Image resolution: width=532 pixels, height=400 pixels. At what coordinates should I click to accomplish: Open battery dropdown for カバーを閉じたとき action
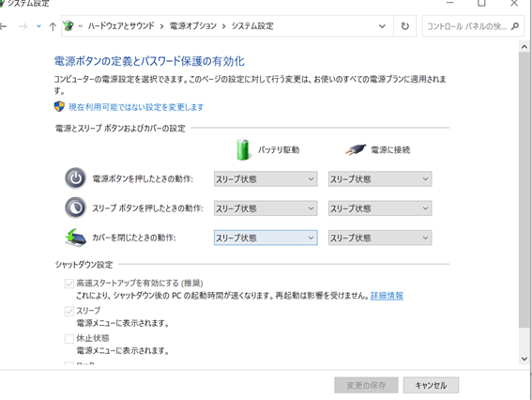click(x=266, y=238)
